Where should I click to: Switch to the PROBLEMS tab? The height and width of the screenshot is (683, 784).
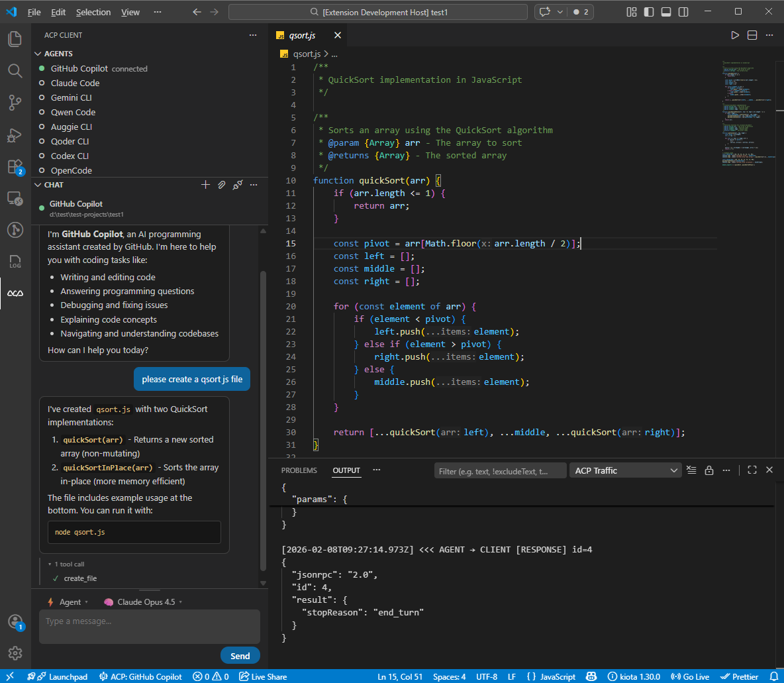point(299,470)
